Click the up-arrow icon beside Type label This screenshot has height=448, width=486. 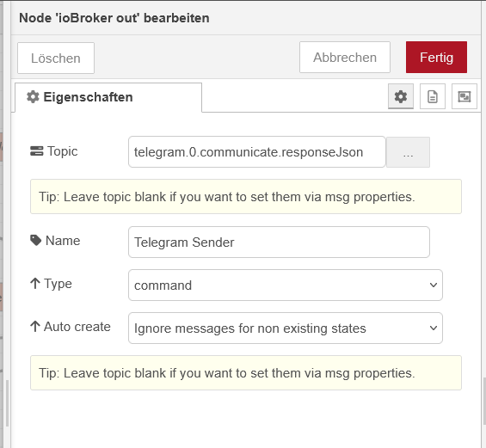point(35,283)
